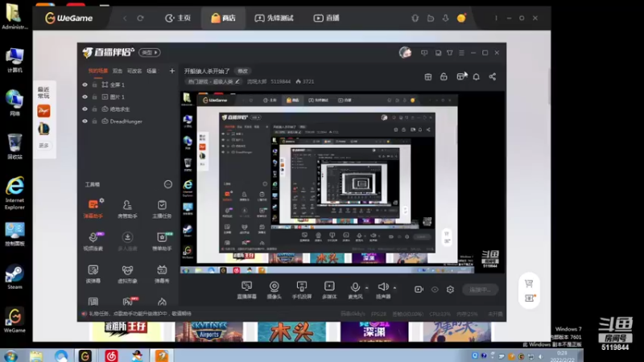Viewport: 644px width, 362px height.
Task: Open the 直播伴侣 hamburger menu
Action: click(461, 52)
